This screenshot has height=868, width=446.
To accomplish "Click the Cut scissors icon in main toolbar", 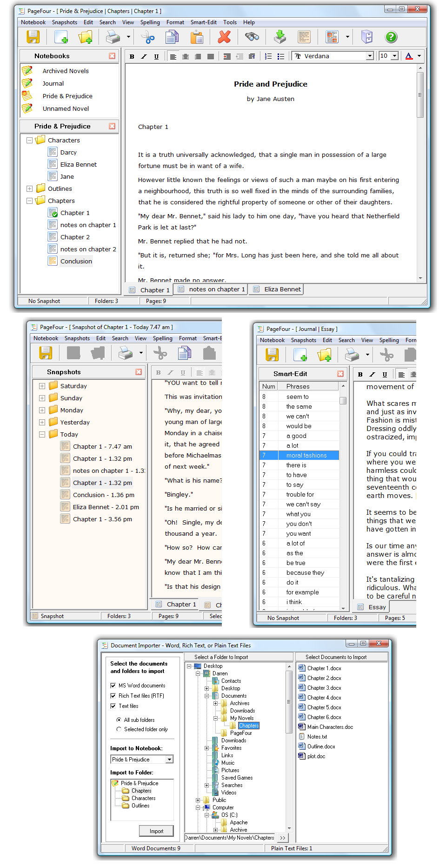I will 147,37.
